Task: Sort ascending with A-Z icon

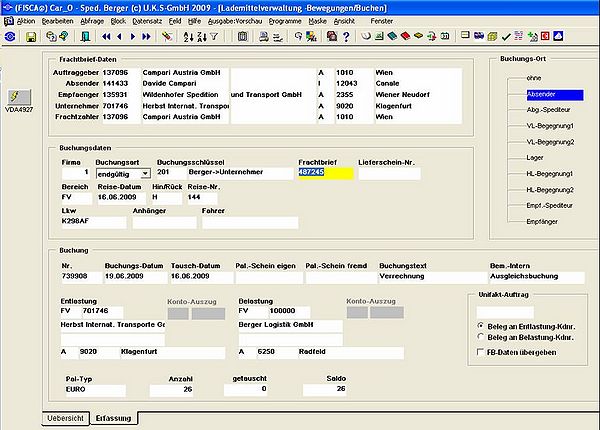Action: [x=188, y=37]
